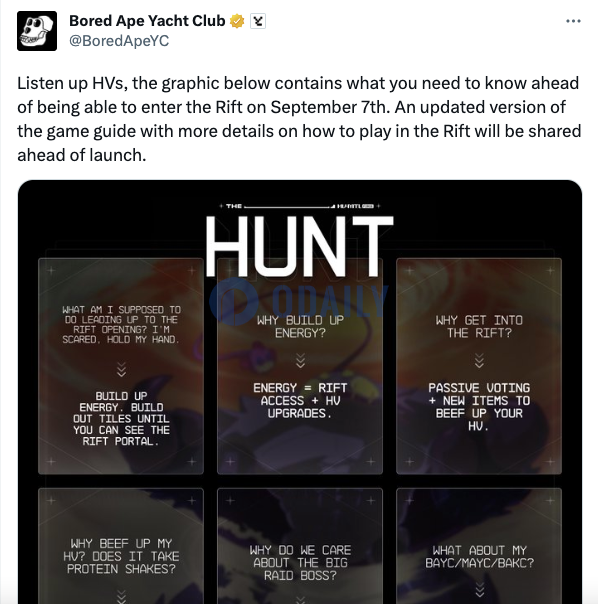Click the Bored Ape Yacht Club name
Screen dimensions: 598x604
point(147,21)
